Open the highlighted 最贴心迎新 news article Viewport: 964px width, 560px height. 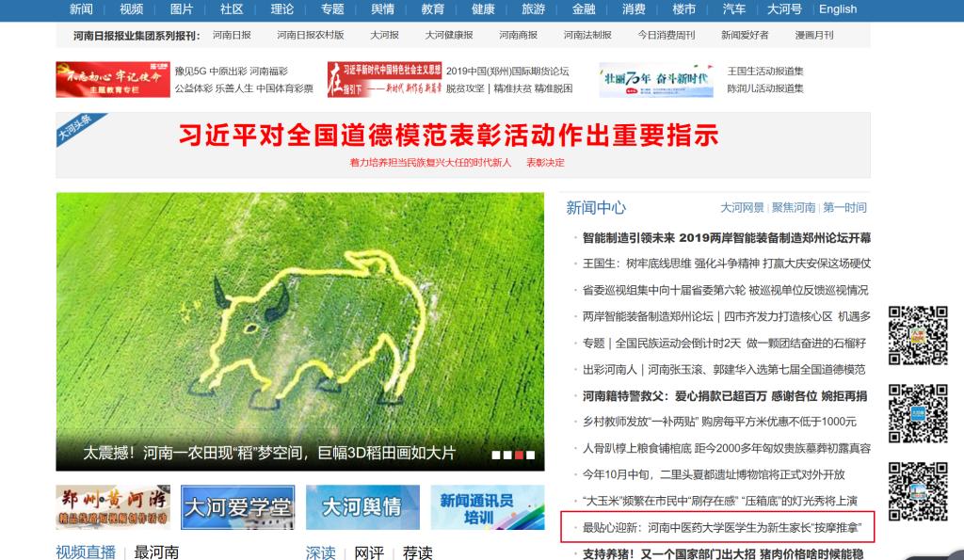click(x=722, y=526)
